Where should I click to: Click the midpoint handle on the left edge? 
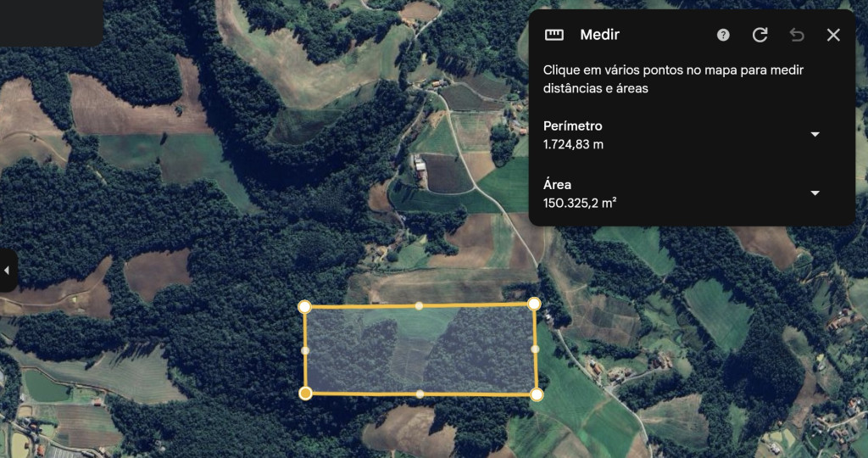pos(304,350)
